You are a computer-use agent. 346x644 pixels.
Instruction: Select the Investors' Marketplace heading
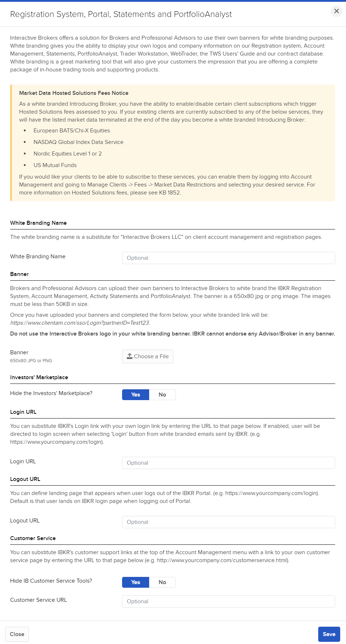[x=39, y=377]
